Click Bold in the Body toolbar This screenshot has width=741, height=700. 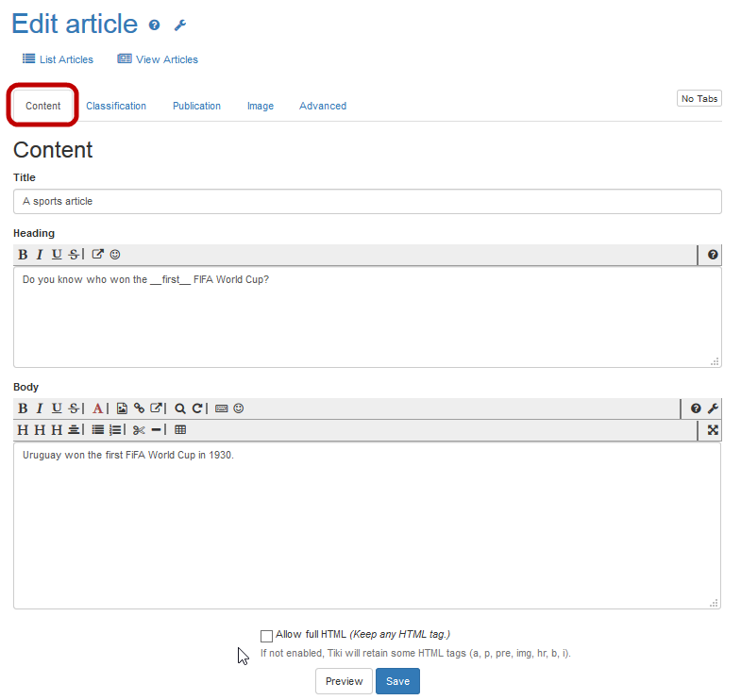(23, 408)
